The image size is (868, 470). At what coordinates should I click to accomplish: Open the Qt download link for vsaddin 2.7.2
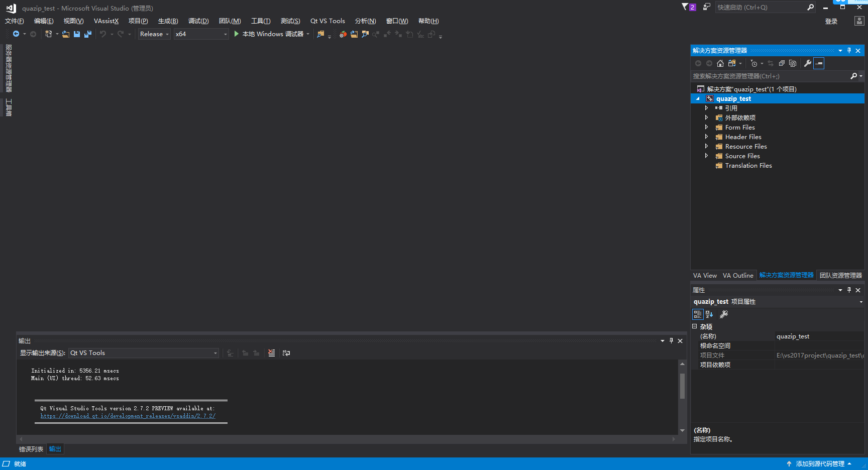128,416
